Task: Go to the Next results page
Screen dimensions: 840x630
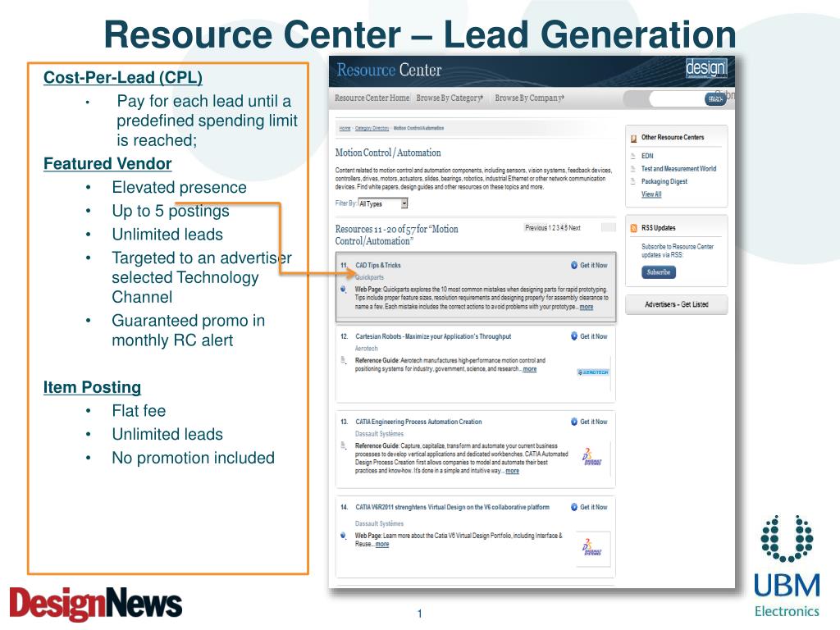Action: (x=574, y=228)
